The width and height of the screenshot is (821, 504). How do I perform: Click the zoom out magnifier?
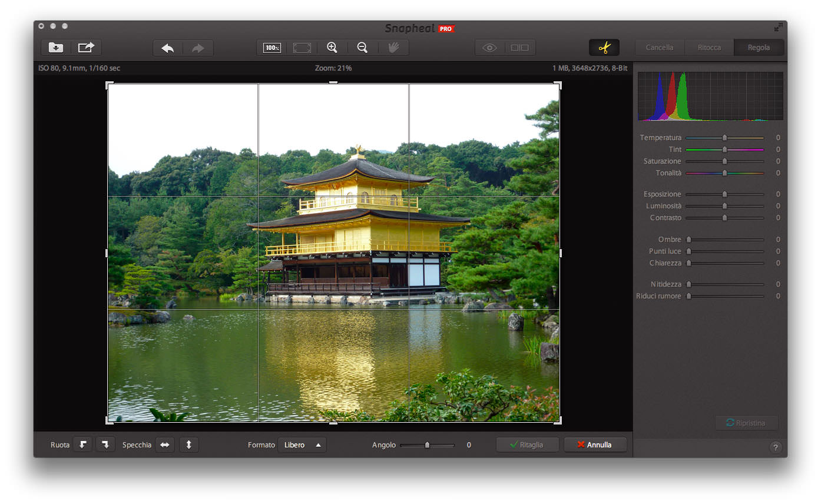(x=362, y=48)
